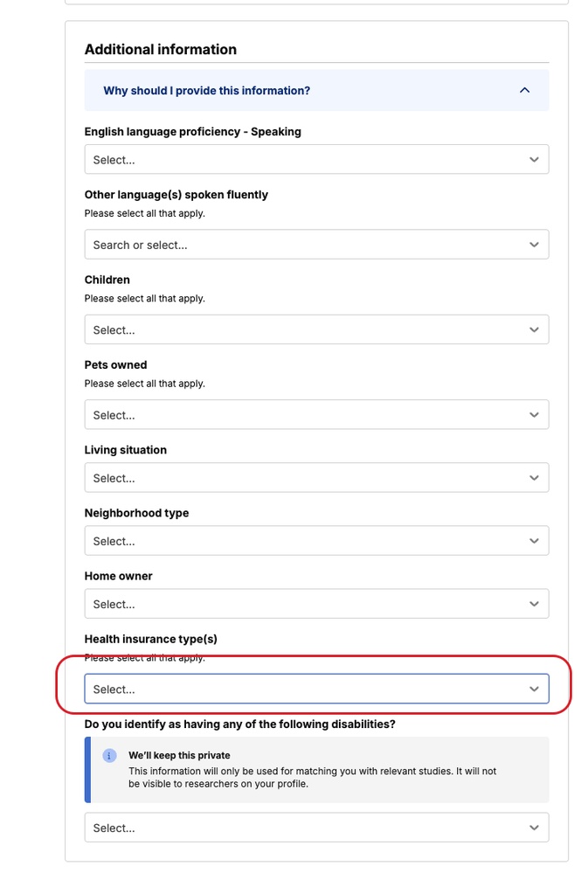Click the Neighborhood type chevron arrow
Image resolution: width=588 pixels, height=873 pixels.
coord(534,541)
